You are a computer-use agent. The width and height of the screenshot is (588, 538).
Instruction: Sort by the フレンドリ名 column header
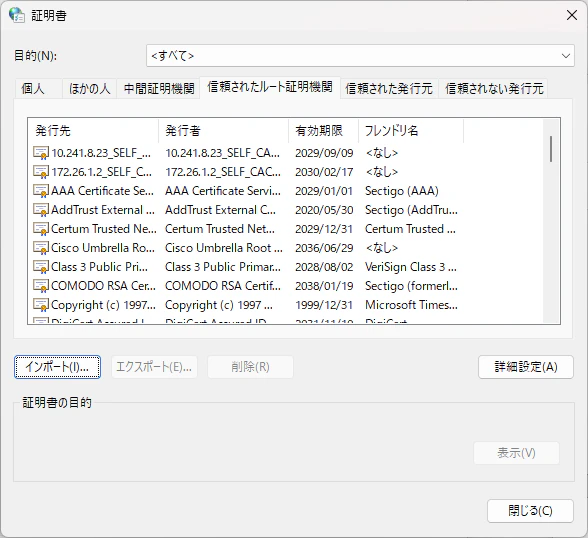click(x=411, y=131)
